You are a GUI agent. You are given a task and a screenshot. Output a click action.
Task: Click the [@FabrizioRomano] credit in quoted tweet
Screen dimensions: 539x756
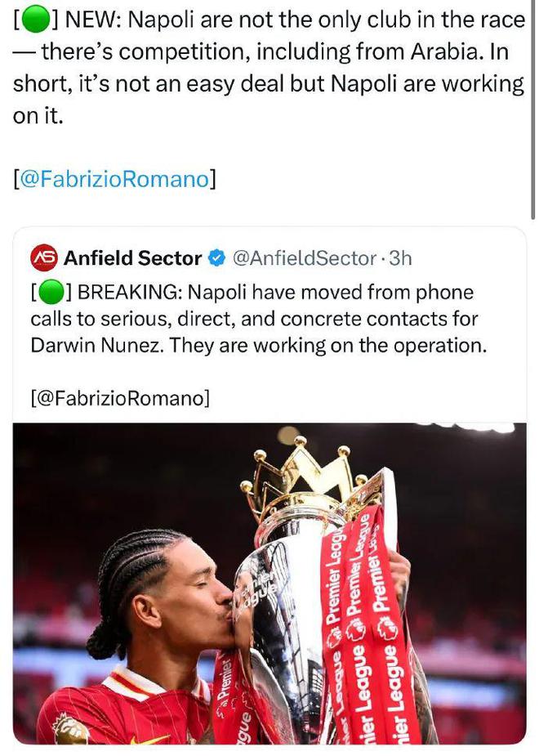pos(120,398)
